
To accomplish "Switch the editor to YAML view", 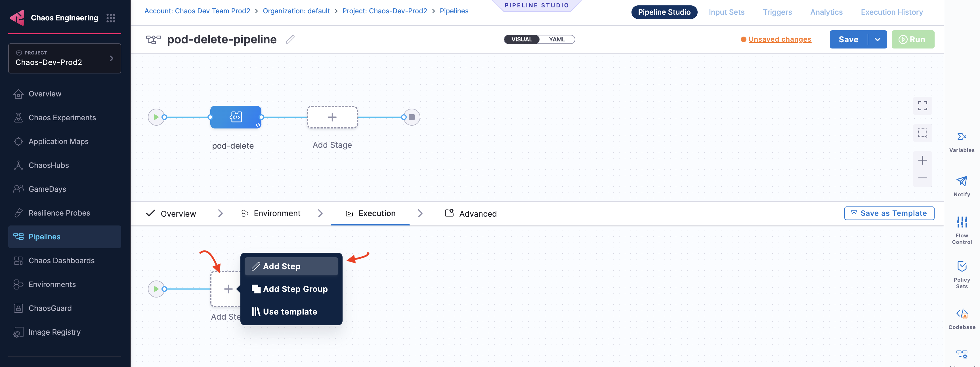I will pyautogui.click(x=557, y=39).
